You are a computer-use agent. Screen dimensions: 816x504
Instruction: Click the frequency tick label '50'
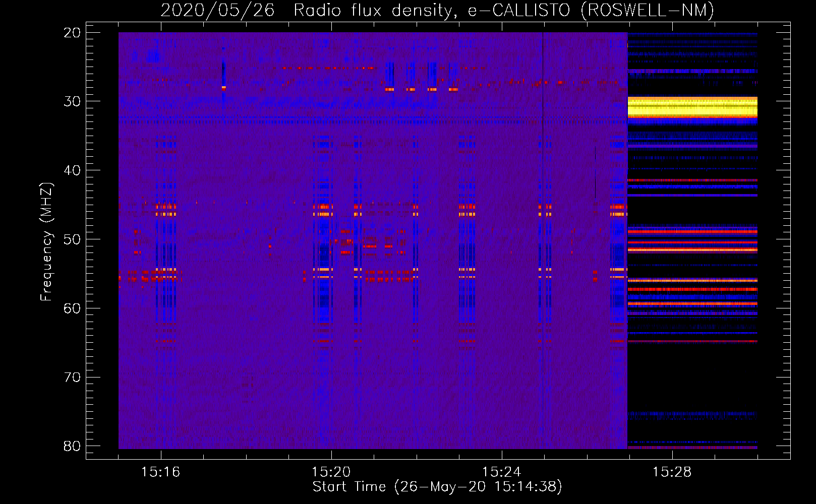[x=72, y=239]
